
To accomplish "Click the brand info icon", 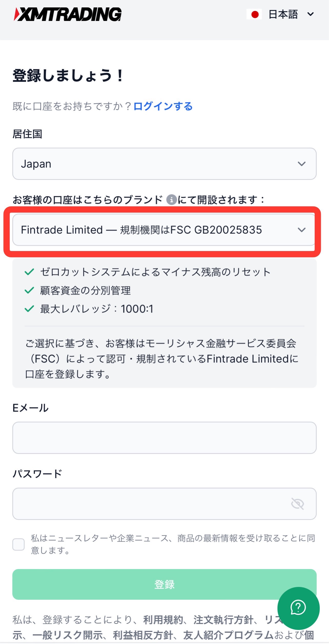I will click(171, 200).
